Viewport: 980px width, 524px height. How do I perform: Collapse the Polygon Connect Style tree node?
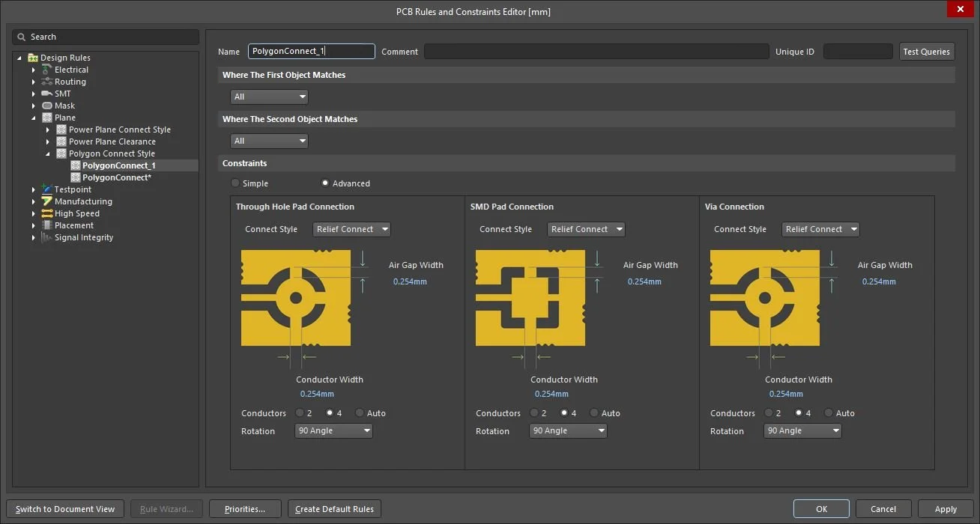click(48, 153)
